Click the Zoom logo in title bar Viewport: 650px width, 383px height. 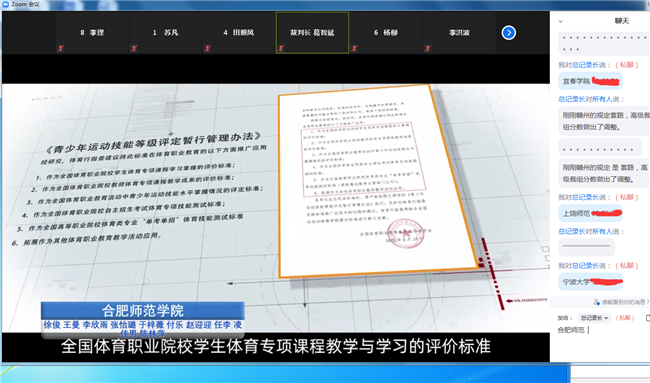5,4
